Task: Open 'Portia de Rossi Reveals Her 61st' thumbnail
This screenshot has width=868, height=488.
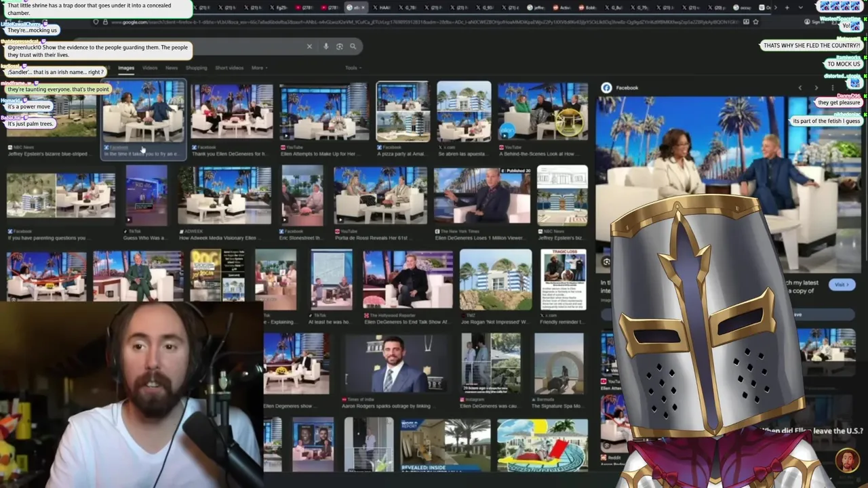Action: pyautogui.click(x=380, y=195)
